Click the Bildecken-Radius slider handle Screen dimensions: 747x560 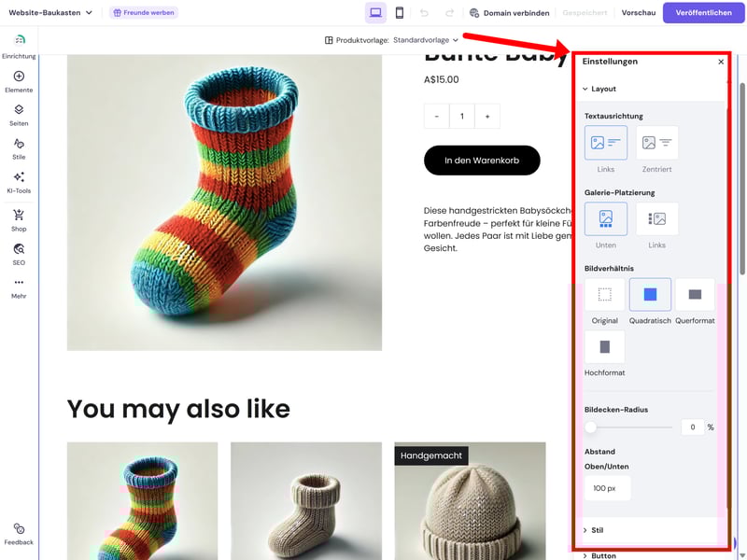pos(591,427)
